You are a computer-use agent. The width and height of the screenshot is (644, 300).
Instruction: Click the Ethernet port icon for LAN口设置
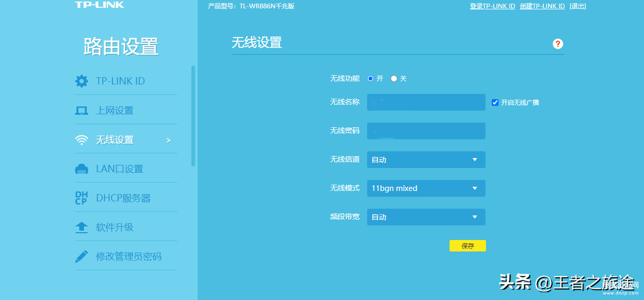[x=81, y=169]
